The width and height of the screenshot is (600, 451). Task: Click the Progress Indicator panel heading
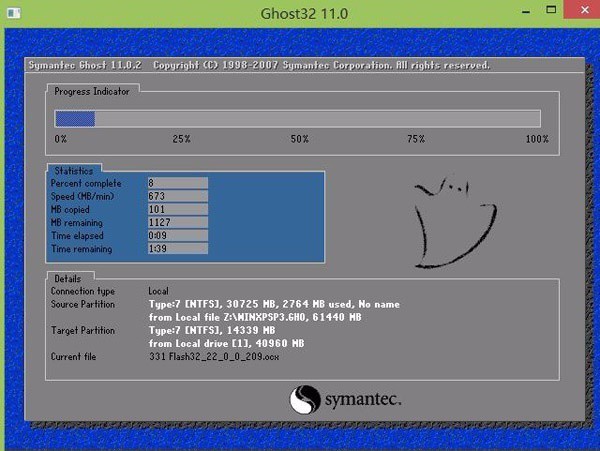tap(93, 91)
